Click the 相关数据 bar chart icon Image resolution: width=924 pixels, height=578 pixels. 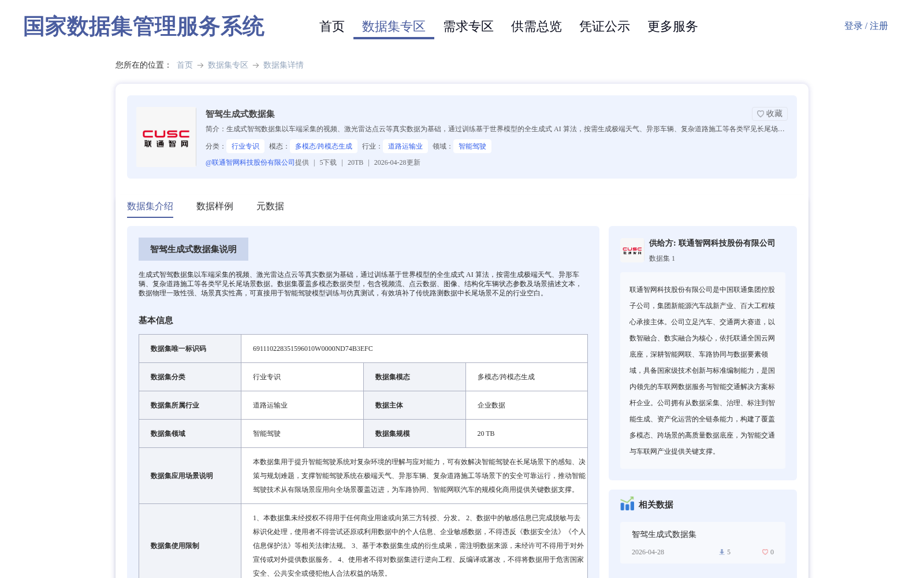pyautogui.click(x=627, y=504)
